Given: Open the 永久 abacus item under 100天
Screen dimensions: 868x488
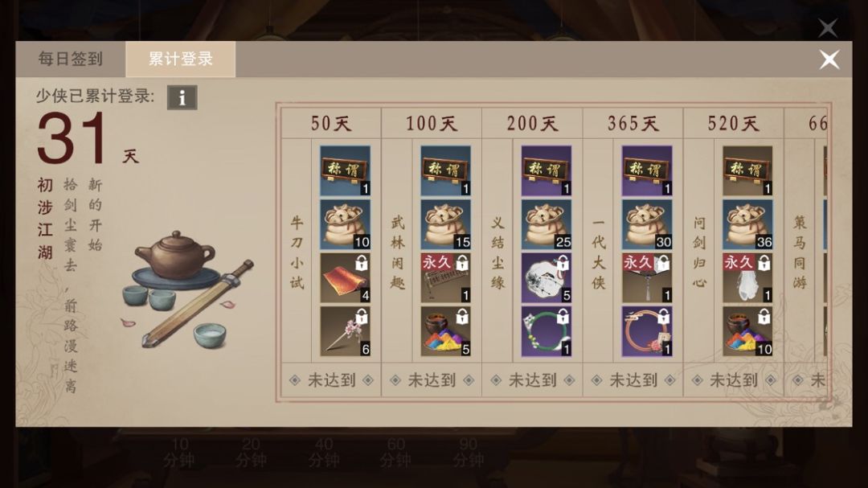Looking at the screenshot, I should click(445, 278).
